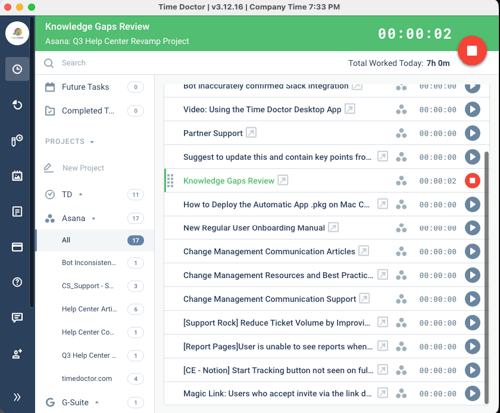The height and width of the screenshot is (413, 500).
Task: Click the company logo avatar
Action: (17, 33)
